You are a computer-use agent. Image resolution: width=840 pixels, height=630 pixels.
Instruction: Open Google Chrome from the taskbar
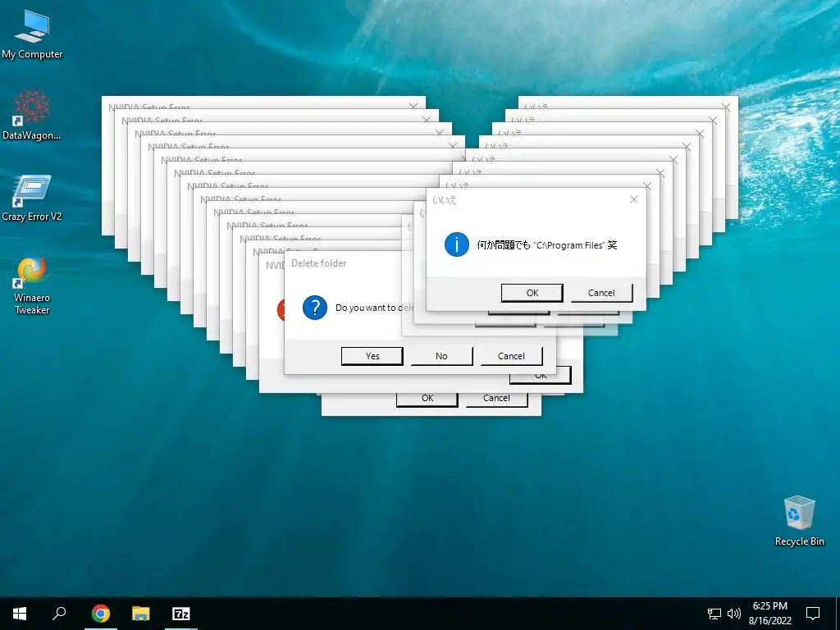[x=101, y=614]
